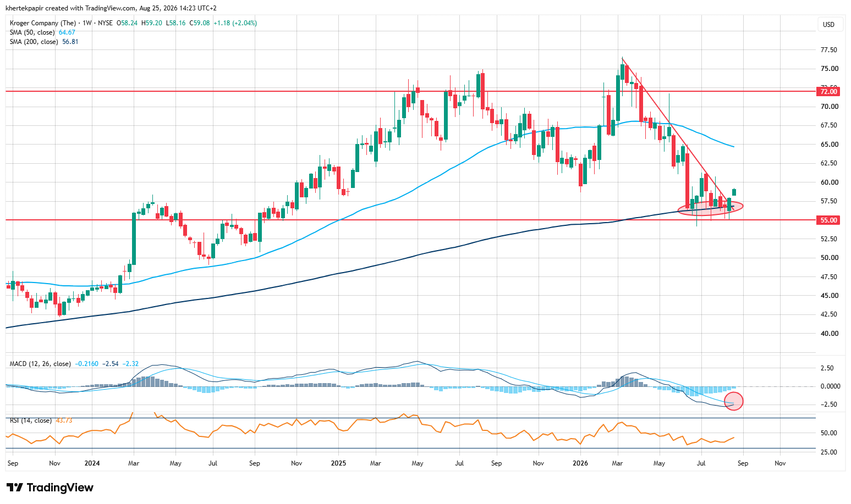
Task: Click the TradingView logo
Action: pos(50,488)
